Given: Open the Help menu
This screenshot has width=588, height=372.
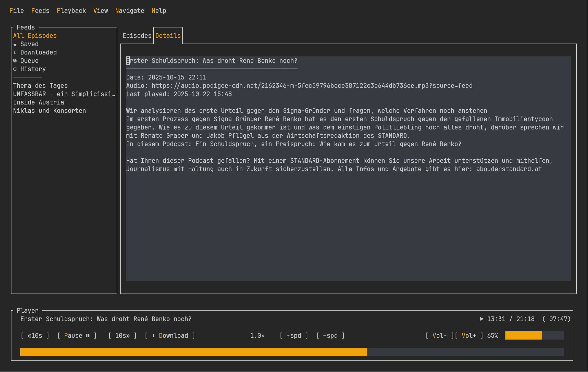Looking at the screenshot, I should coord(159,11).
